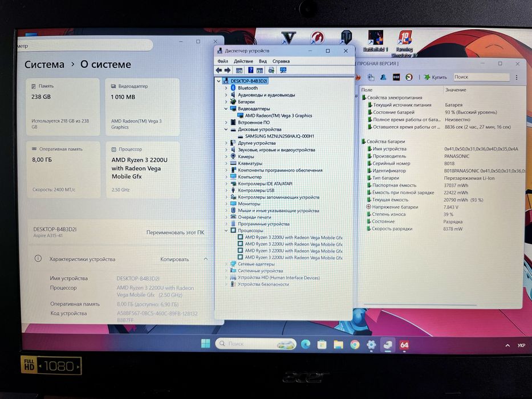Open World of Tanks shield desktop icon
532x399 pixels.
click(x=346, y=37)
